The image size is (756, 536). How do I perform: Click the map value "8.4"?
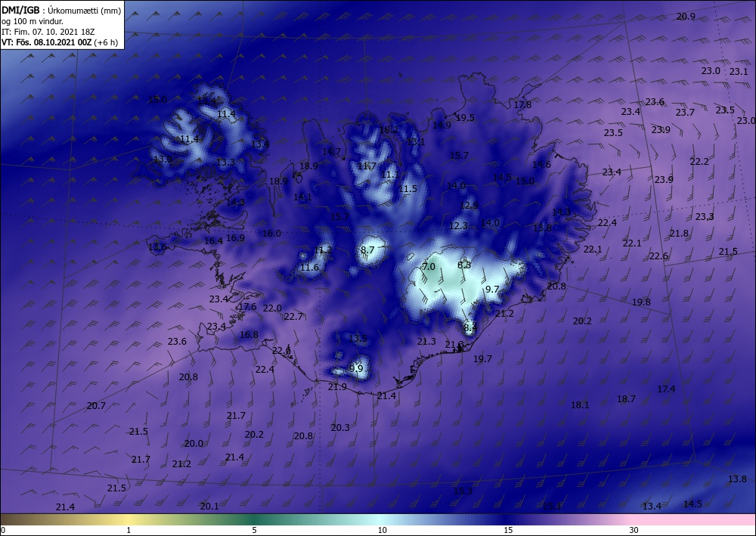470,328
